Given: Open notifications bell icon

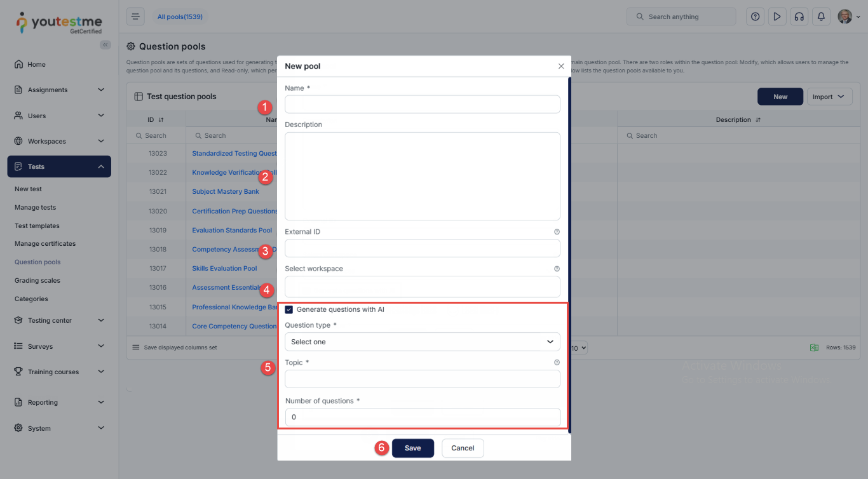Looking at the screenshot, I should pos(821,17).
